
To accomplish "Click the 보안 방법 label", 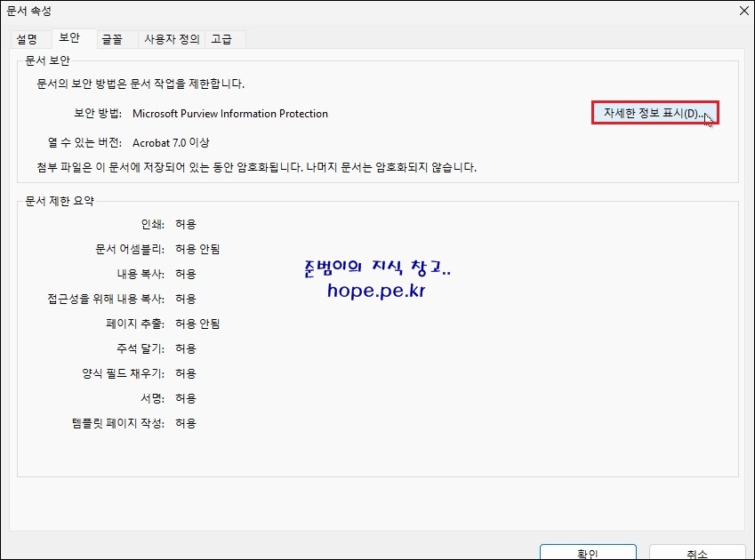I will 98,114.
